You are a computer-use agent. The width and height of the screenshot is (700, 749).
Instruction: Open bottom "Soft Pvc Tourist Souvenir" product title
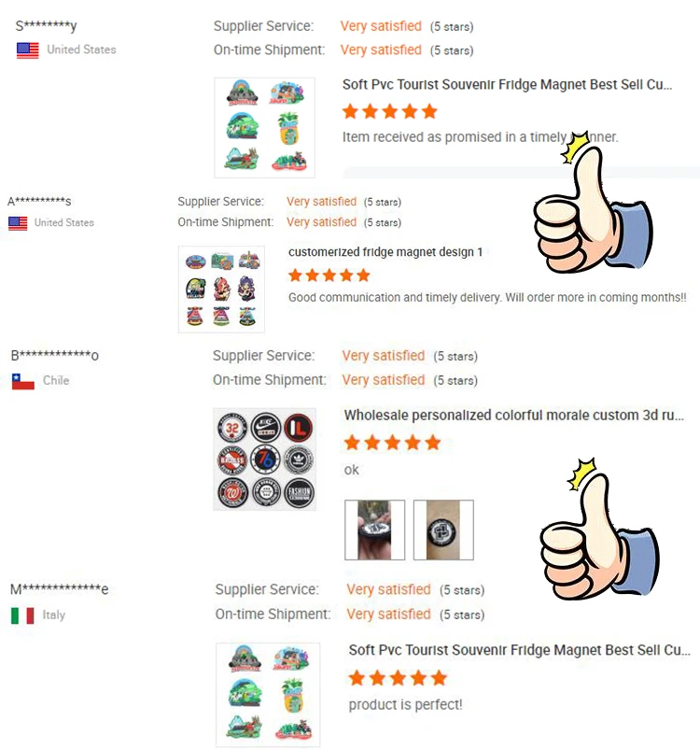tap(520, 650)
